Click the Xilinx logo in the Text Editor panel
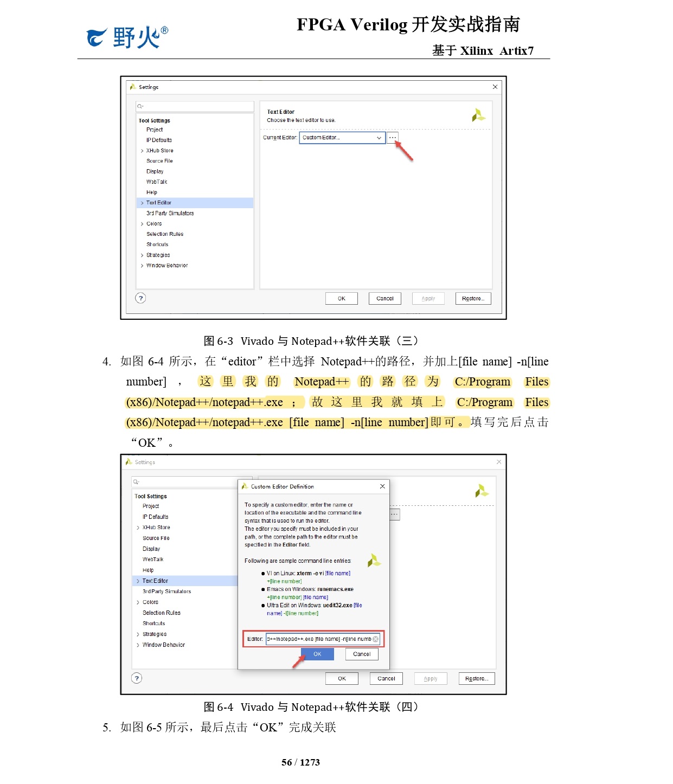Screen dimensions: 673x784 (478, 114)
